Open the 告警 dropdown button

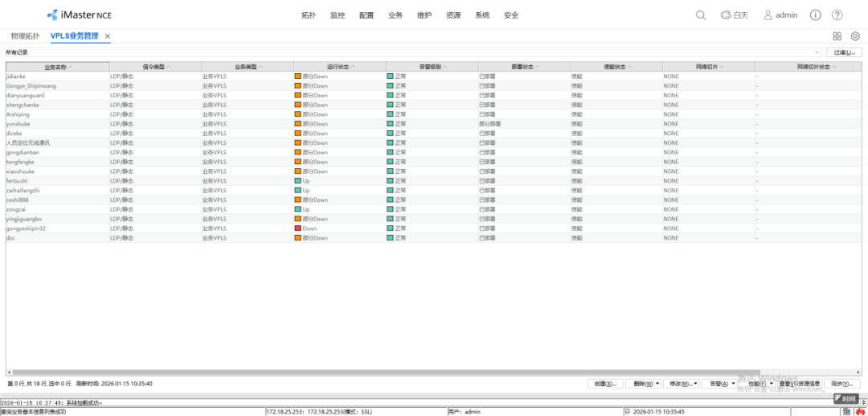pos(719,384)
